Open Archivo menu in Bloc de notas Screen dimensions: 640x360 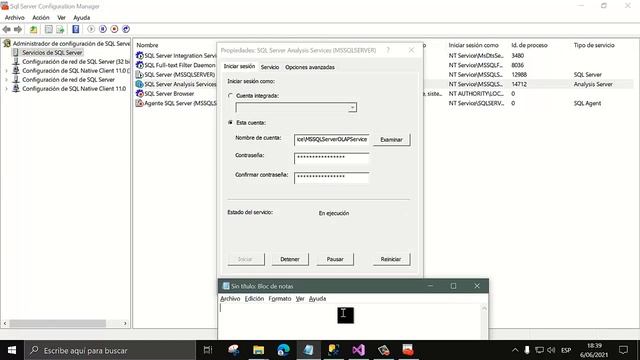[x=230, y=299]
